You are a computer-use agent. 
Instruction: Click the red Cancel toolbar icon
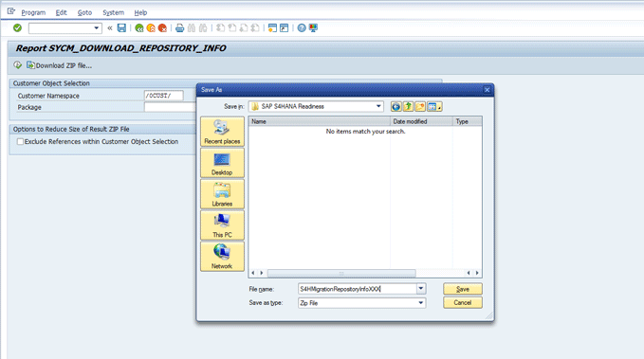162,27
